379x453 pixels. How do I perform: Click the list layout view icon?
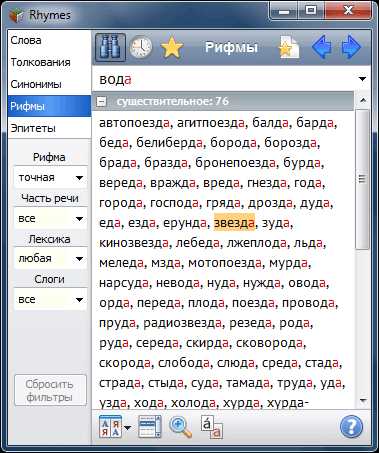pyautogui.click(x=149, y=426)
